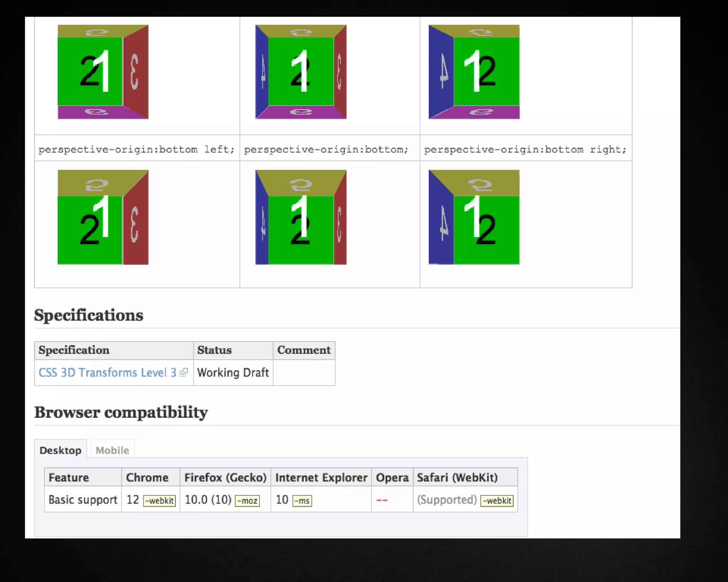Click the -webkit badge in Chrome column
Image resolution: width=728 pixels, height=582 pixels.
[x=160, y=501]
